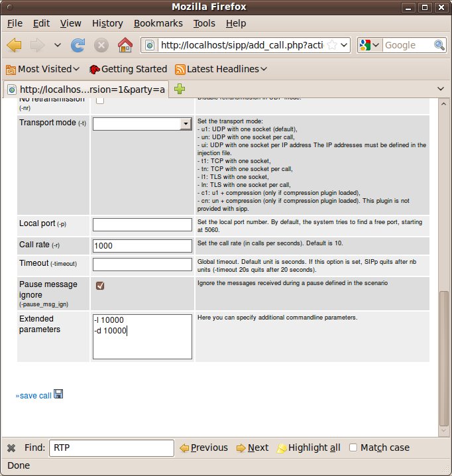The image size is (452, 476).
Task: Click the save call link
Action: pos(34,396)
